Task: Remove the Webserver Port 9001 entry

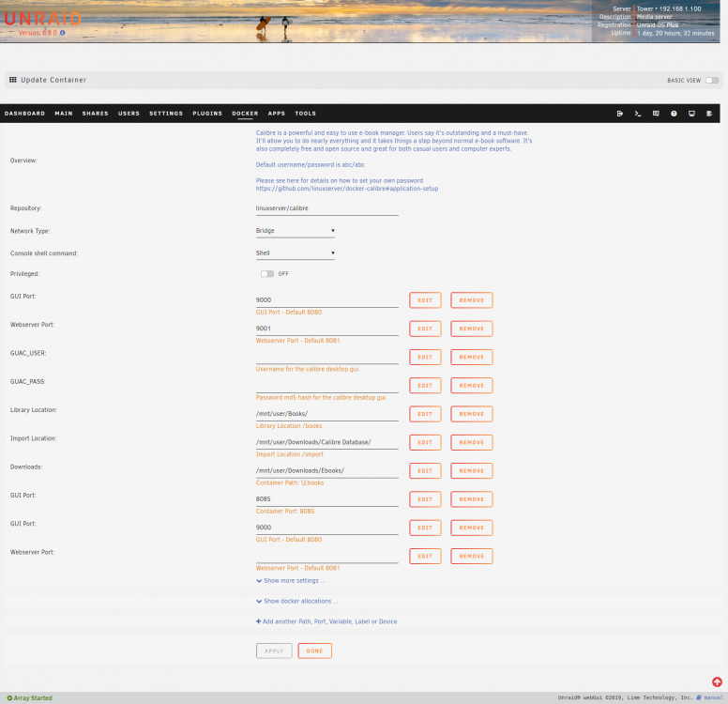Action: point(471,329)
